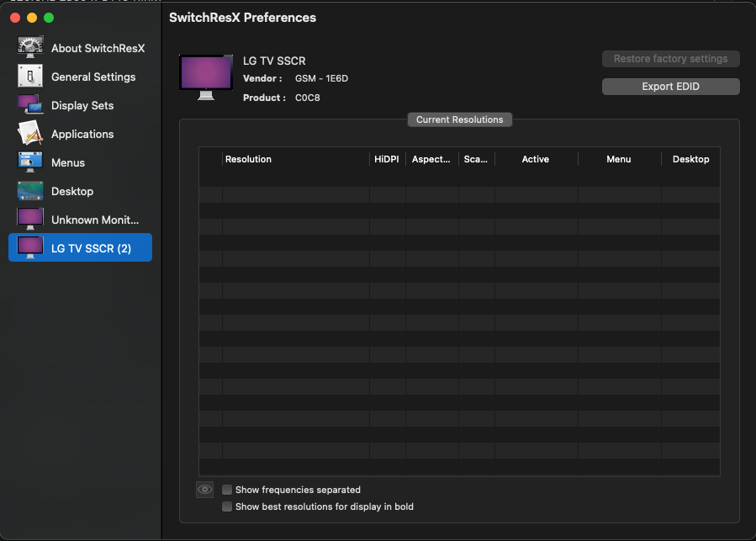The height and width of the screenshot is (541, 756).
Task: Click Restore factory settings button
Action: [670, 59]
